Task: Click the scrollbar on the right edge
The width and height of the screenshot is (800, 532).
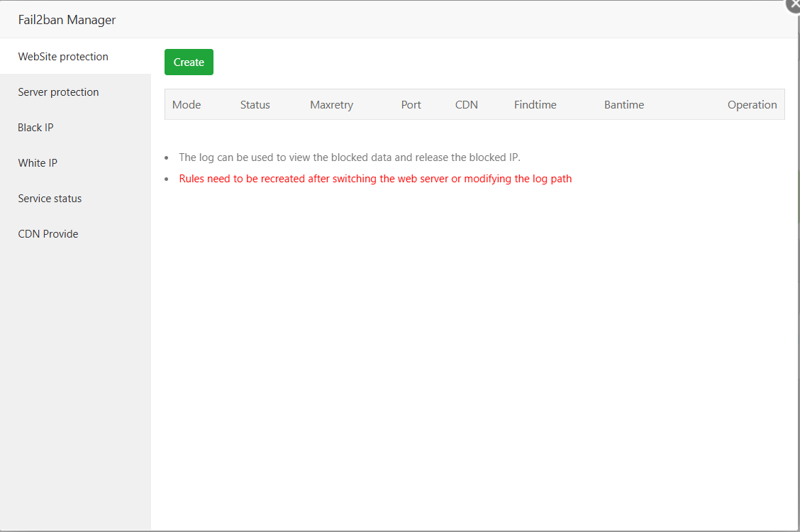Action: tap(796, 266)
